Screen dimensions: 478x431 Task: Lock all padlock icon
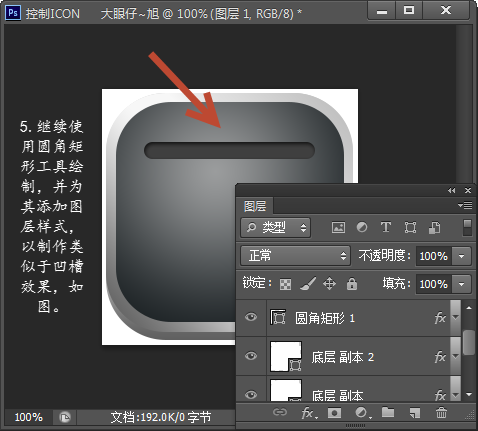352,284
